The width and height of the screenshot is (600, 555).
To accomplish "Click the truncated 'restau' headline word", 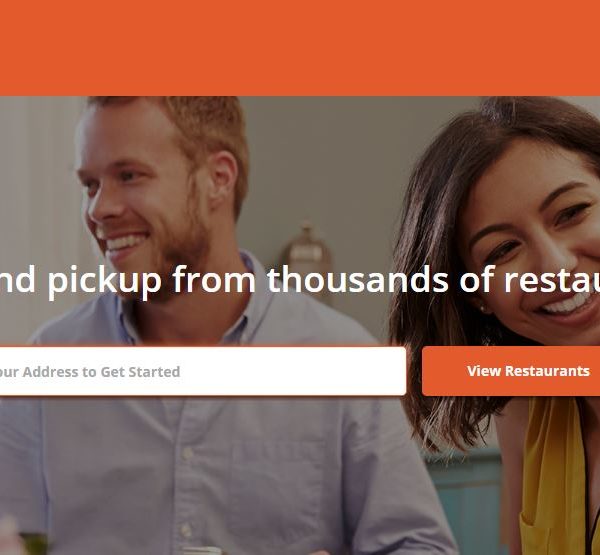I will pyautogui.click(x=552, y=280).
